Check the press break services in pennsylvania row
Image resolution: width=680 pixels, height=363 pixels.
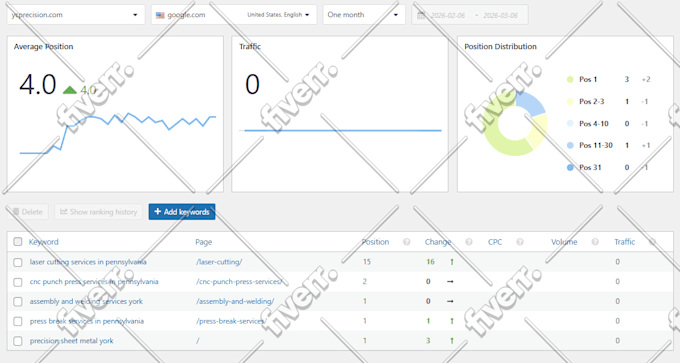tap(18, 321)
